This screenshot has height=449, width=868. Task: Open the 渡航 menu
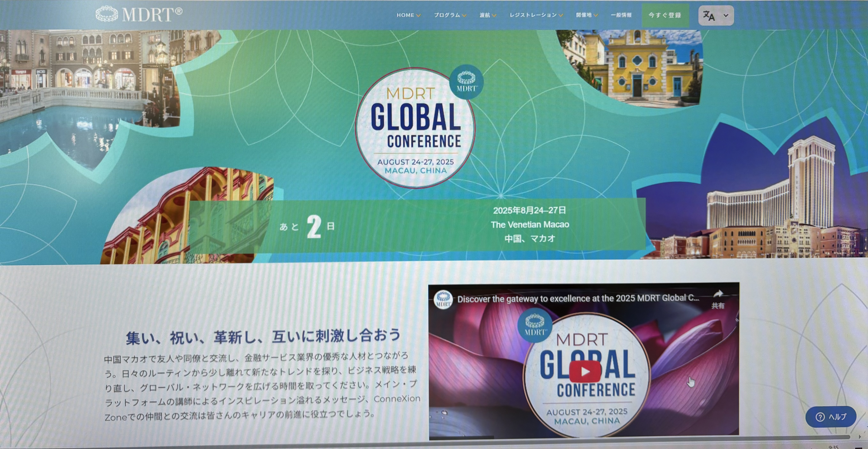point(485,15)
